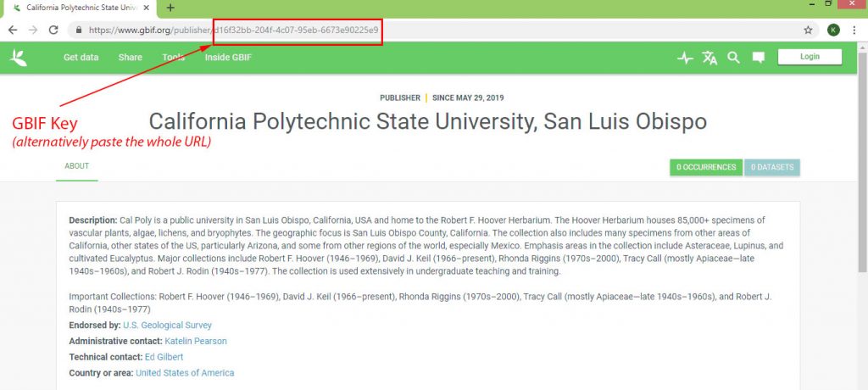Open the Ed Gilbert contact link
This screenshot has width=868, height=390.
[x=164, y=357]
